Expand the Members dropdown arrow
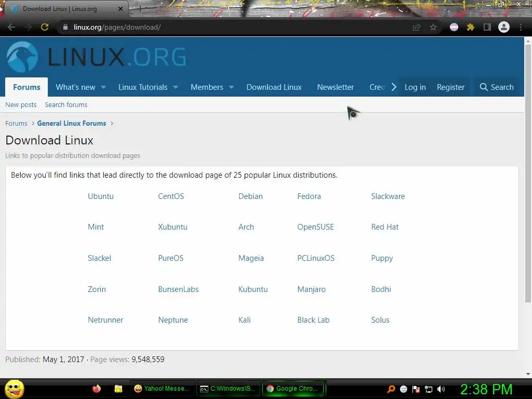 [231, 87]
